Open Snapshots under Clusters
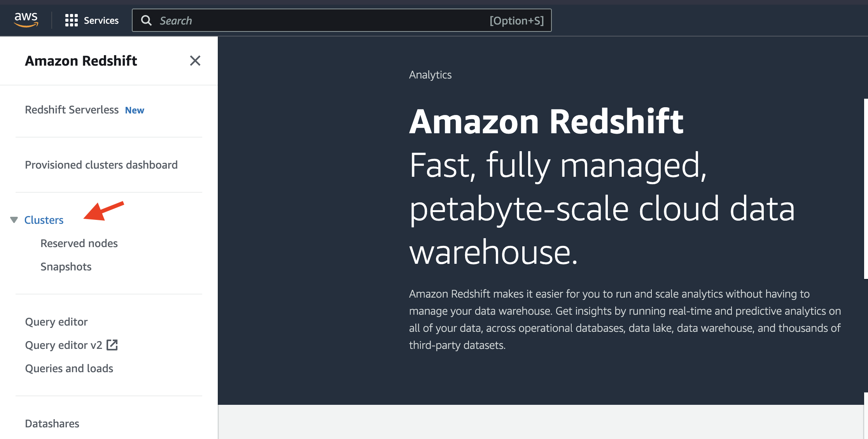The width and height of the screenshot is (868, 439). pyautogui.click(x=66, y=267)
